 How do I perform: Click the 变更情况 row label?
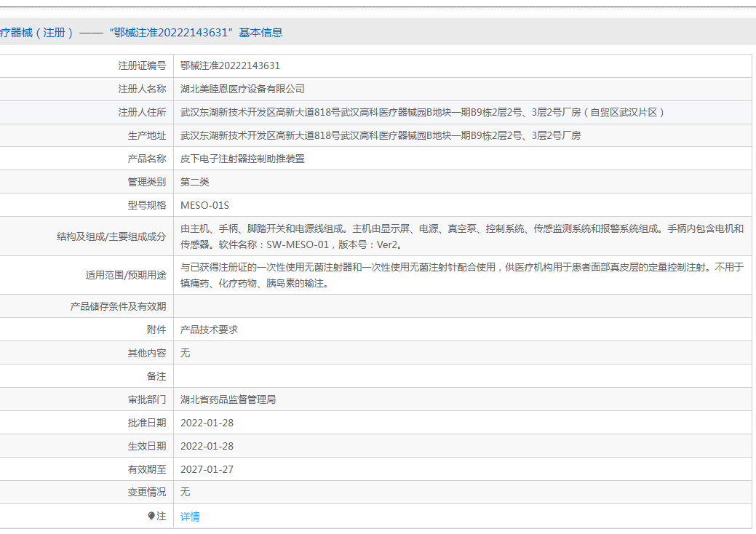146,493
